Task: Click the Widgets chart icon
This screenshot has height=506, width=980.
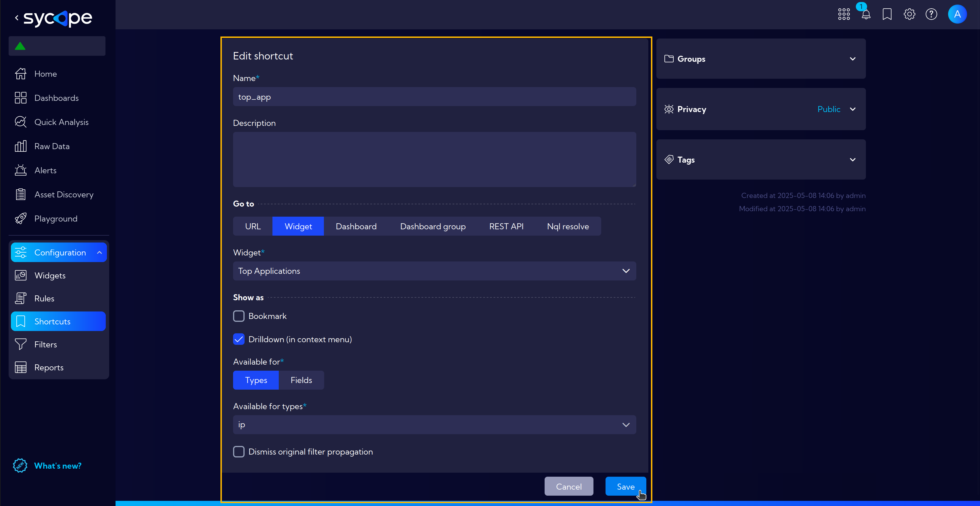Action: 20,276
